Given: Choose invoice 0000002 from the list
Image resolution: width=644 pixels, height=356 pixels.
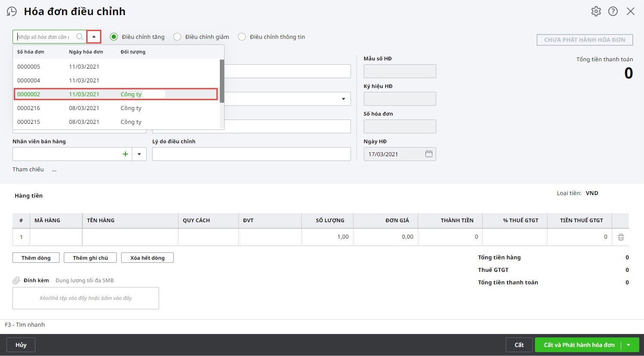Looking at the screenshot, I should pos(116,94).
